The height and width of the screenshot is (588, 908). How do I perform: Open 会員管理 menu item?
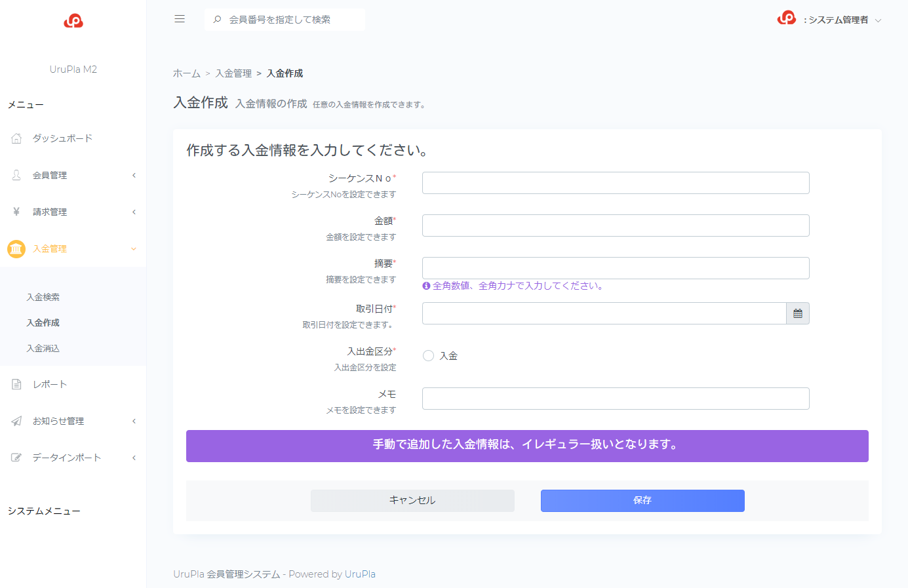pos(73,175)
